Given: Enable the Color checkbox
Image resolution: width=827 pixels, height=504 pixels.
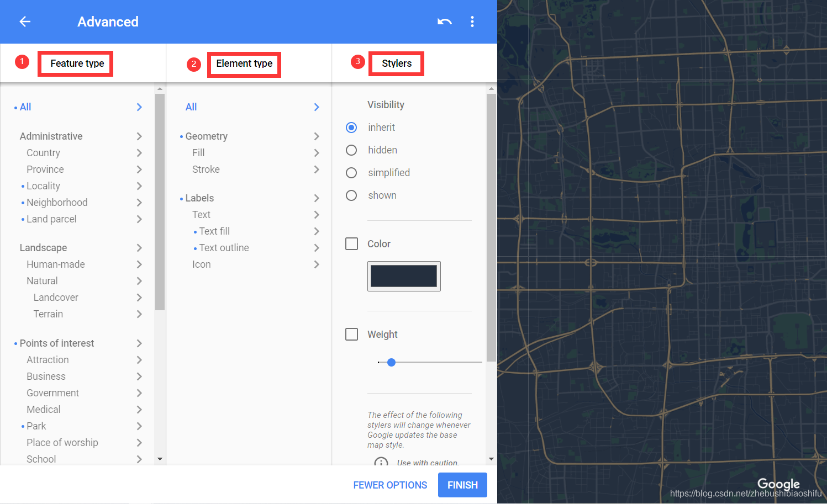Looking at the screenshot, I should tap(351, 243).
